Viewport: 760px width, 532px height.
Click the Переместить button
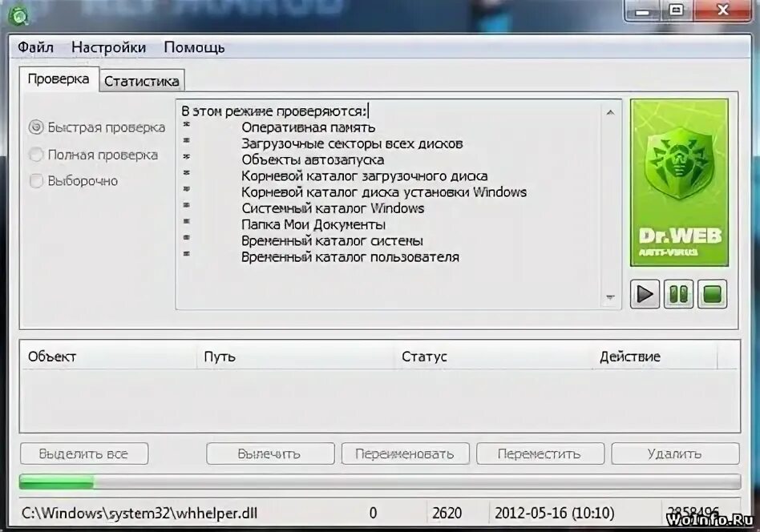(540, 454)
